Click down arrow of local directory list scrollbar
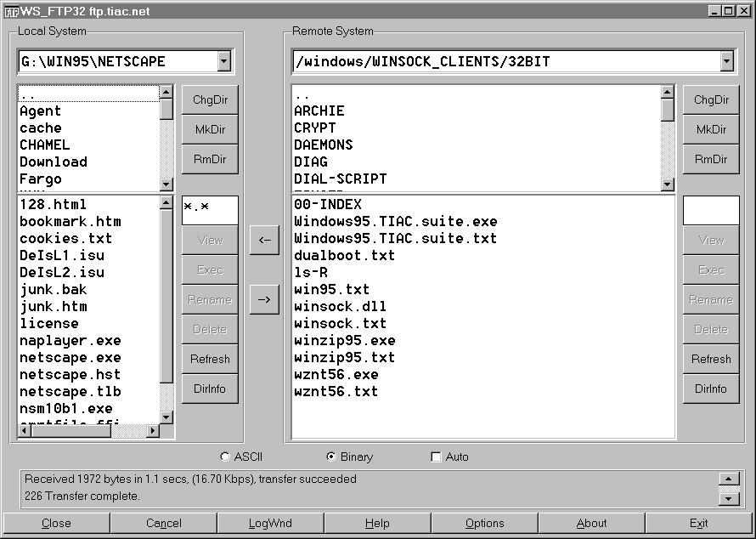756x539 pixels. 166,184
